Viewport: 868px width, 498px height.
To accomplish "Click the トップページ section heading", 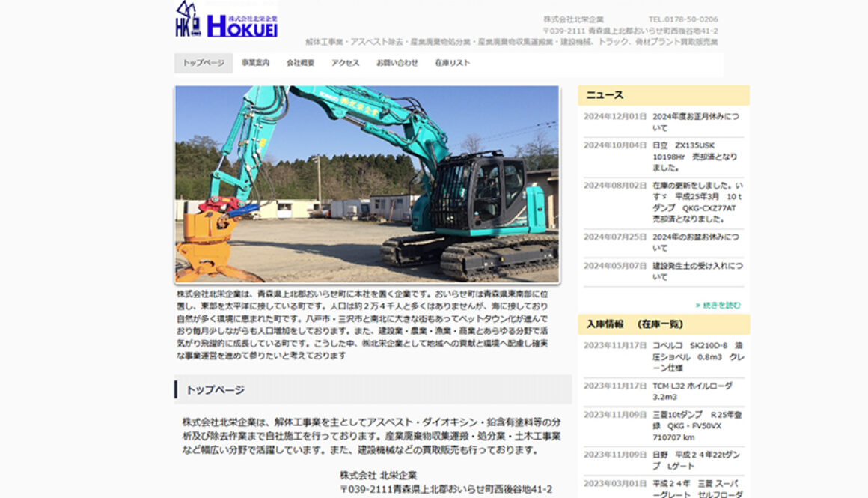I will (x=216, y=390).
